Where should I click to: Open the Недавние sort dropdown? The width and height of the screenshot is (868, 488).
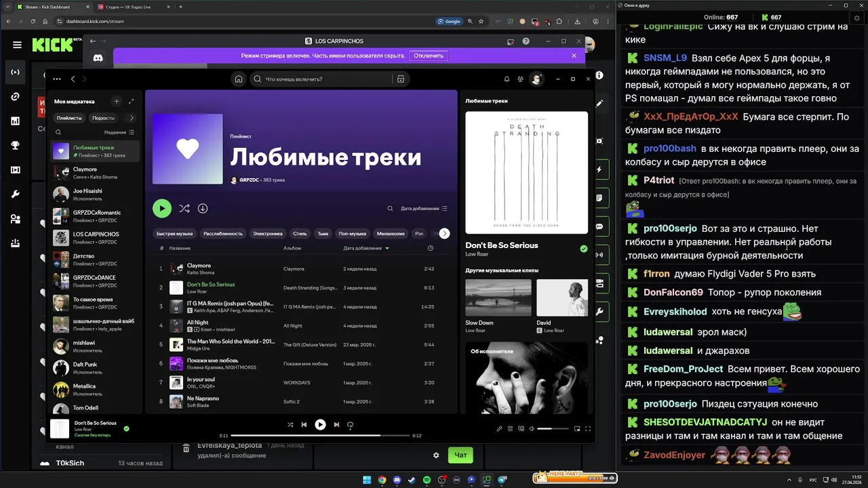click(119, 133)
